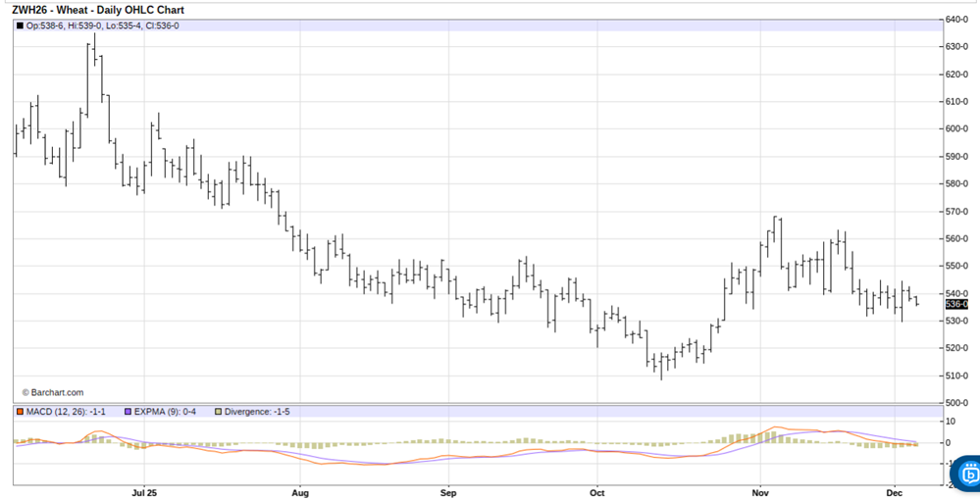The width and height of the screenshot is (980, 500).
Task: Click the 500-0 price axis label
Action: (x=956, y=403)
